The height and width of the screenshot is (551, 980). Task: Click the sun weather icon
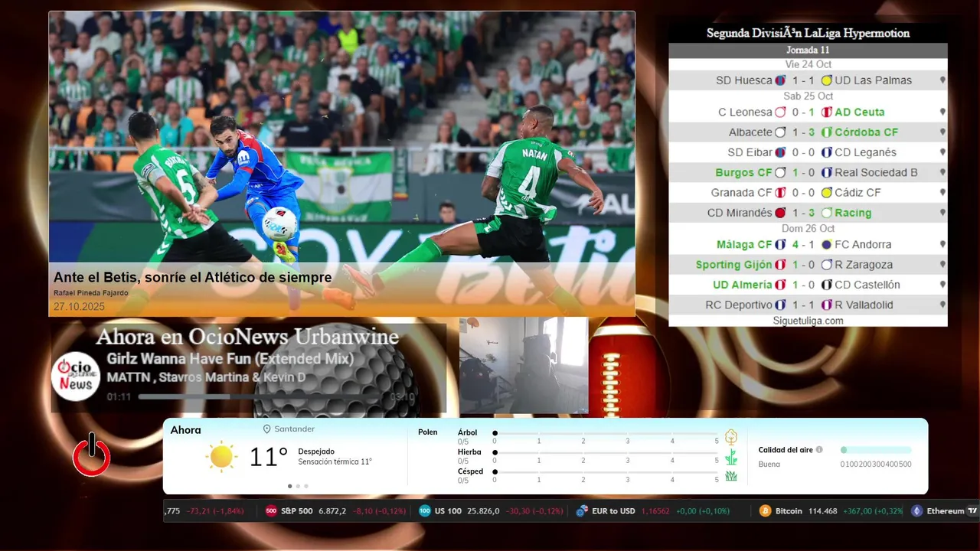click(221, 456)
